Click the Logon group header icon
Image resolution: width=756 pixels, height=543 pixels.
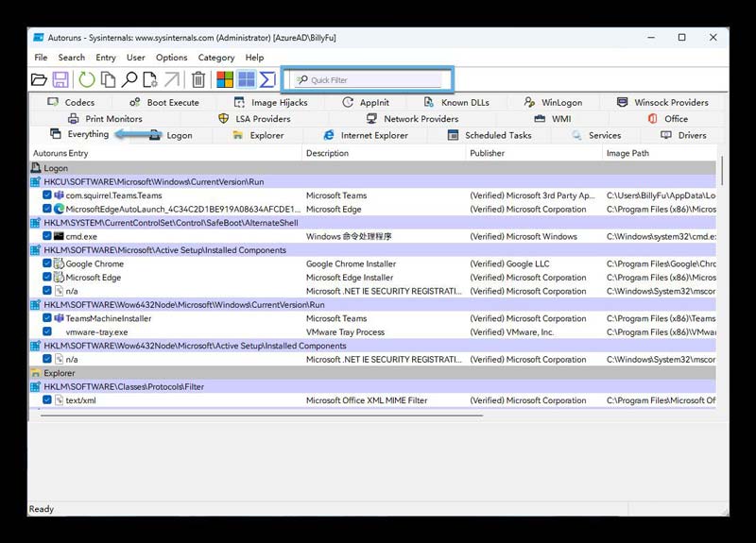pyautogui.click(x=36, y=168)
